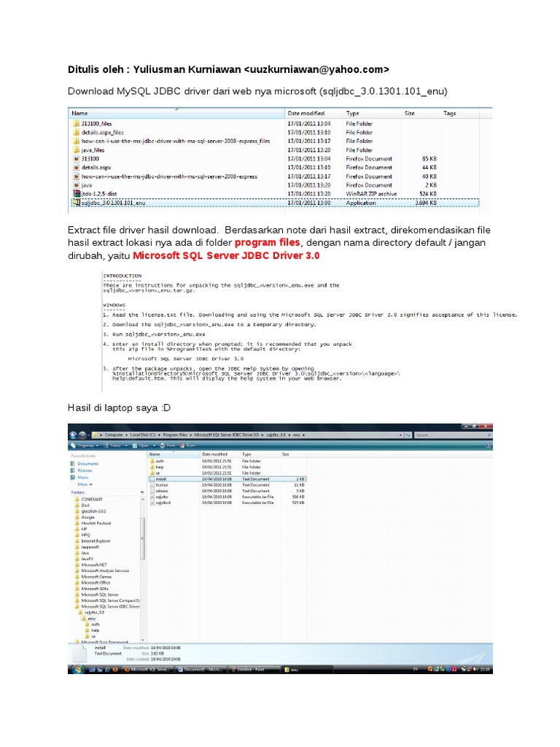Click the Type column header in top list

tap(371, 113)
